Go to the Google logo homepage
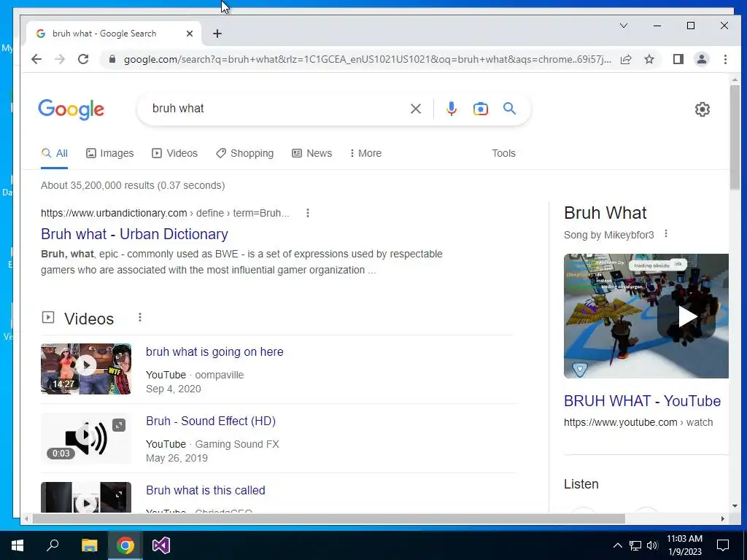Viewport: 747px width, 560px height. [x=71, y=109]
